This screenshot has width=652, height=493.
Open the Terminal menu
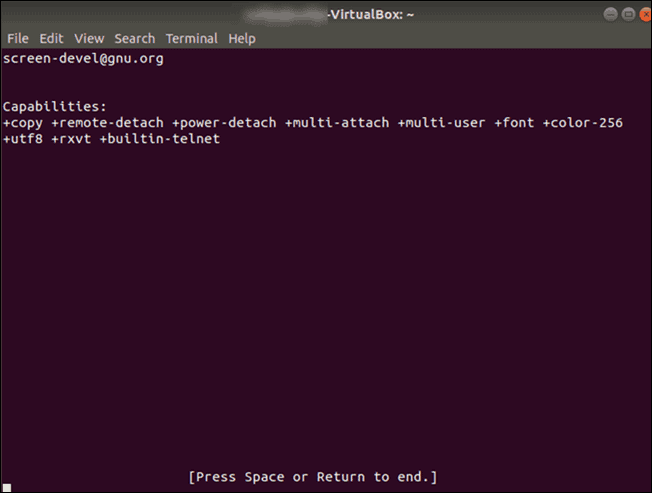pos(192,39)
